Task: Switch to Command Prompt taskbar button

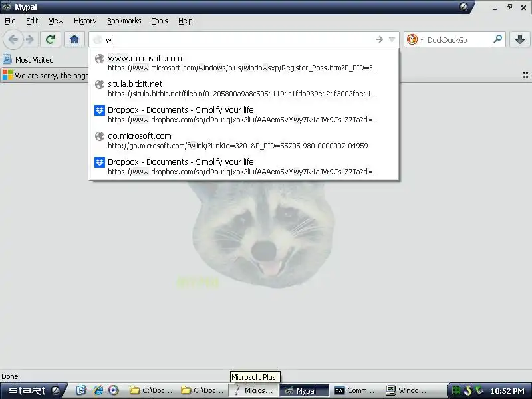Action: pyautogui.click(x=356, y=390)
